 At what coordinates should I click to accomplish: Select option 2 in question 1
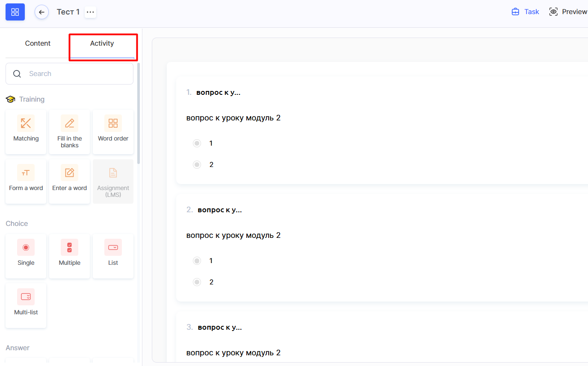click(x=197, y=165)
